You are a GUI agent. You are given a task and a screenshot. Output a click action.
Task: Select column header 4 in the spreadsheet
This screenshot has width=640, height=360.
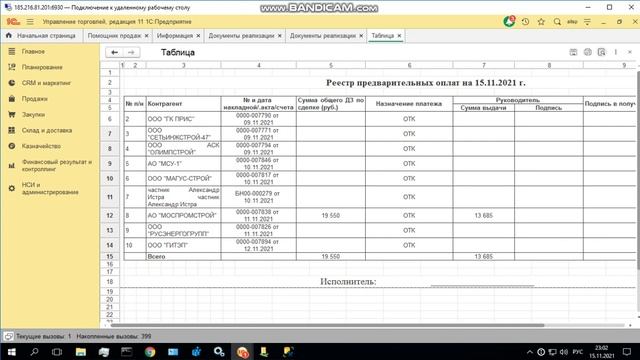pyautogui.click(x=259, y=65)
